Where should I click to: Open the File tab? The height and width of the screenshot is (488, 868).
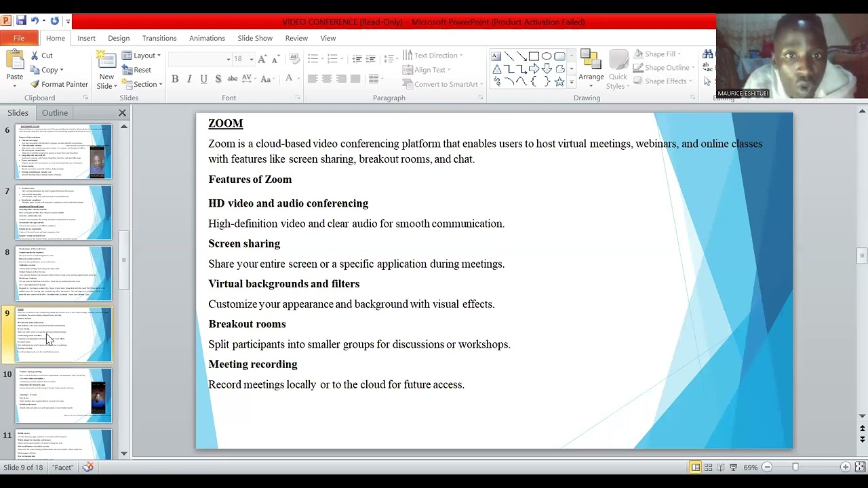click(19, 38)
